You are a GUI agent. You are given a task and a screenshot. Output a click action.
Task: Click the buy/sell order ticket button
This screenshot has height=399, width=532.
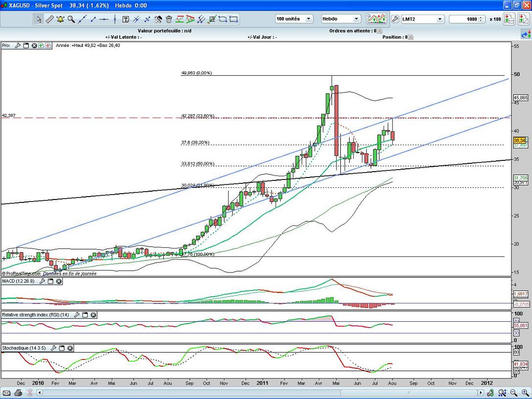tap(509, 19)
